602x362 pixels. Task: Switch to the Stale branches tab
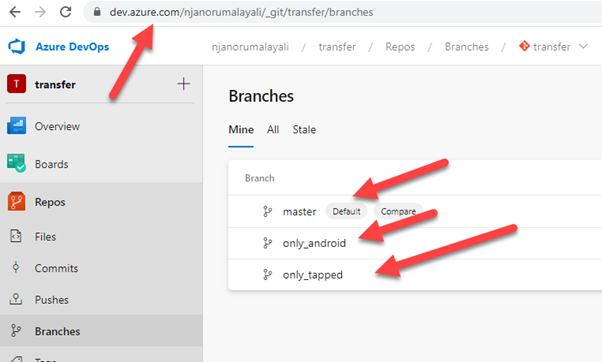(x=304, y=130)
